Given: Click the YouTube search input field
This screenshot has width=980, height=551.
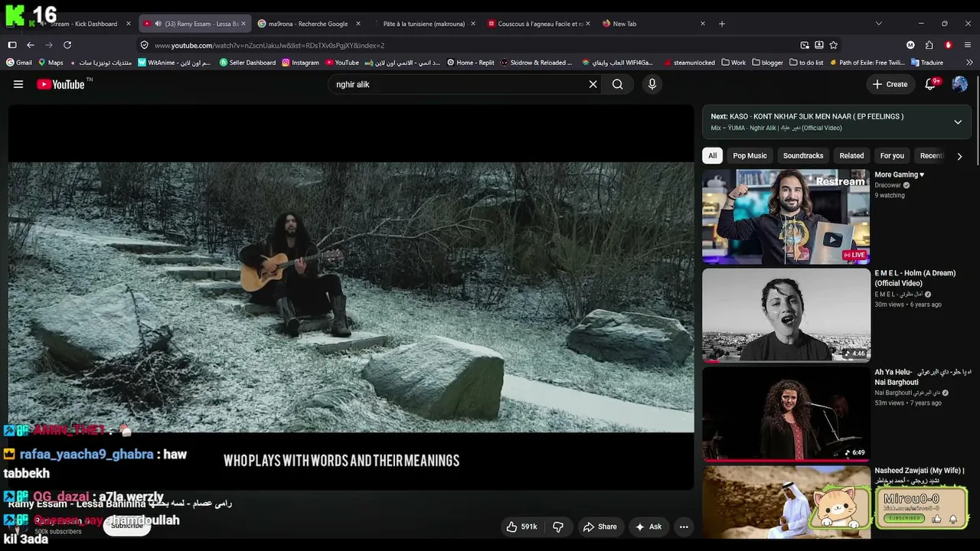Looking at the screenshot, I should (x=459, y=84).
